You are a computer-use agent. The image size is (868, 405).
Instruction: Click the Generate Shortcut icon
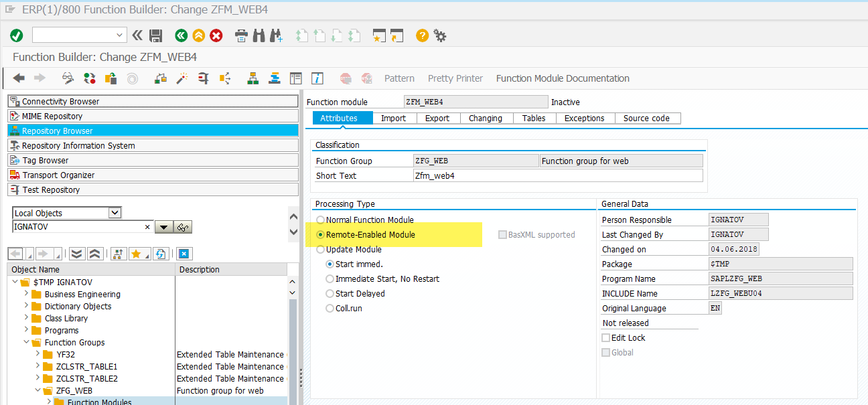pos(396,35)
